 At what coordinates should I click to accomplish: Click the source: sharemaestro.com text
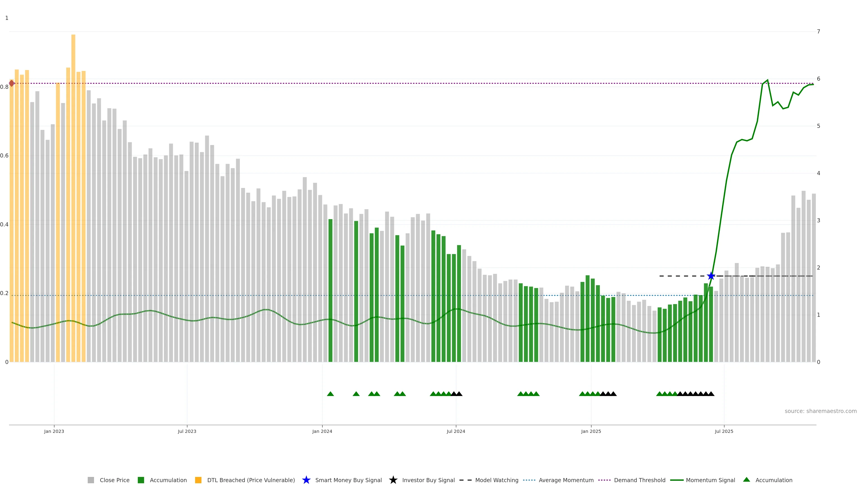[x=821, y=411]
